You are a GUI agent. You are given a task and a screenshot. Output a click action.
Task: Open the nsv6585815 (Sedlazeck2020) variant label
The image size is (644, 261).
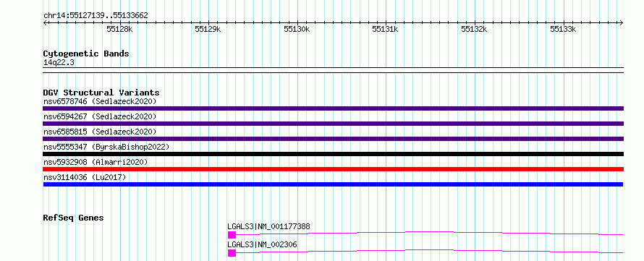coord(100,132)
